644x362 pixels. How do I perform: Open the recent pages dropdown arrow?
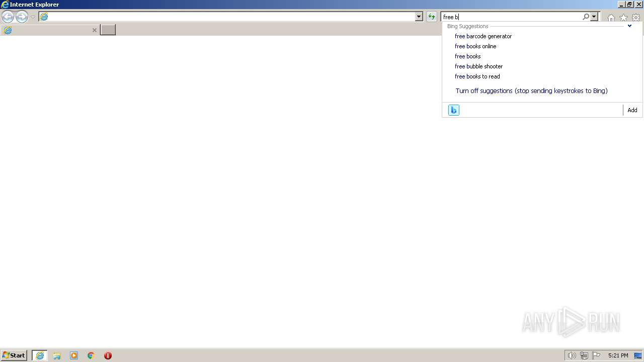point(33,17)
